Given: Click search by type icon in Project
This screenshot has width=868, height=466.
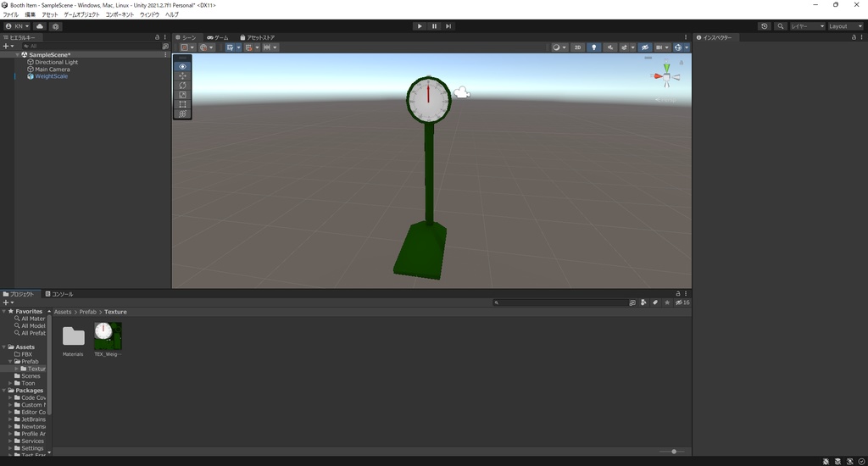Looking at the screenshot, I should pos(643,302).
